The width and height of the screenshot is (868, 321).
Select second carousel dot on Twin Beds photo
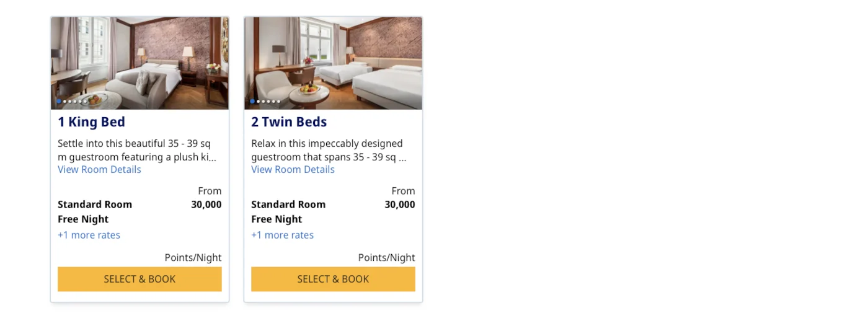click(258, 102)
